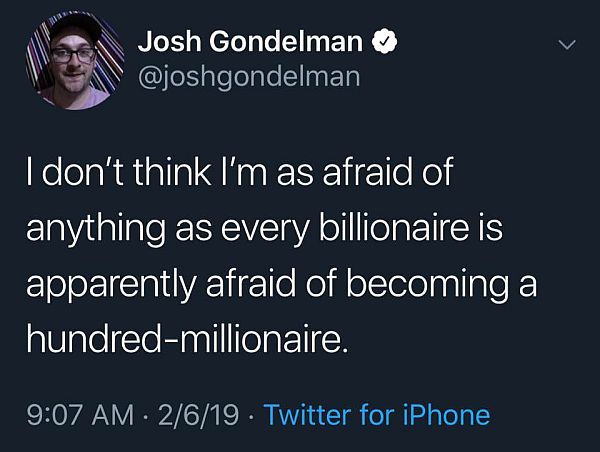Click the verified badge beside Josh Gondelman
The image size is (600, 452).
(x=381, y=42)
